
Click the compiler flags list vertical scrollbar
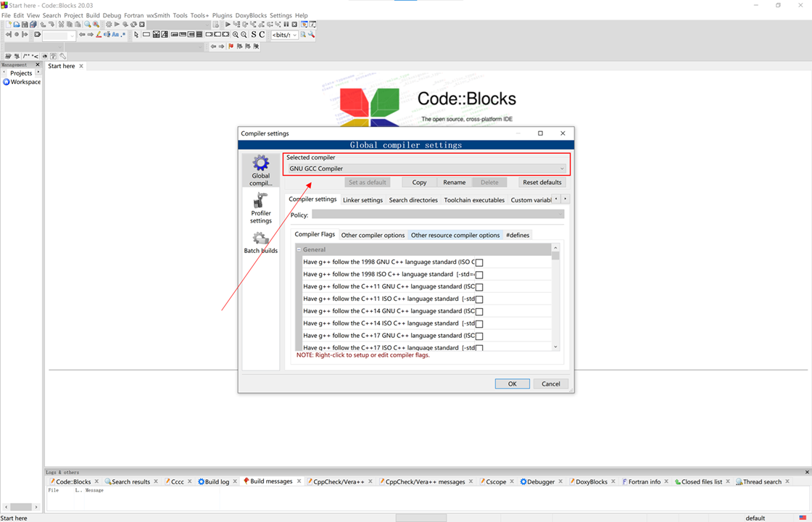tap(555, 297)
